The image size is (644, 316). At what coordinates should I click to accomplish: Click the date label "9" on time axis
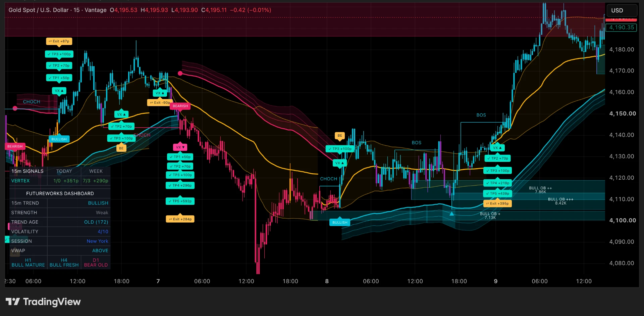(496, 281)
